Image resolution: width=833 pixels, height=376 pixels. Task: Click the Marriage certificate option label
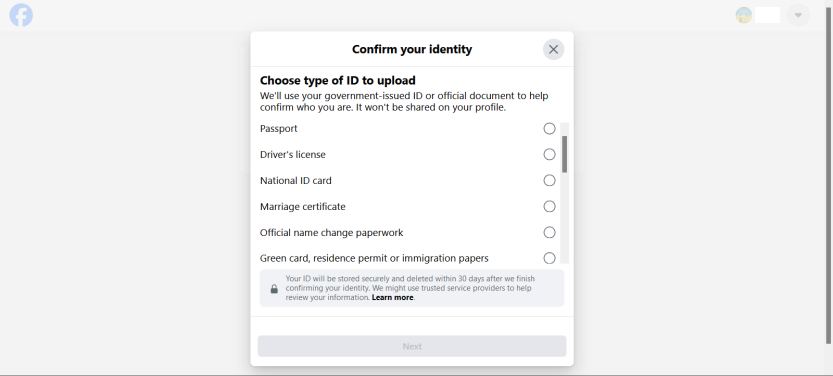pos(302,207)
